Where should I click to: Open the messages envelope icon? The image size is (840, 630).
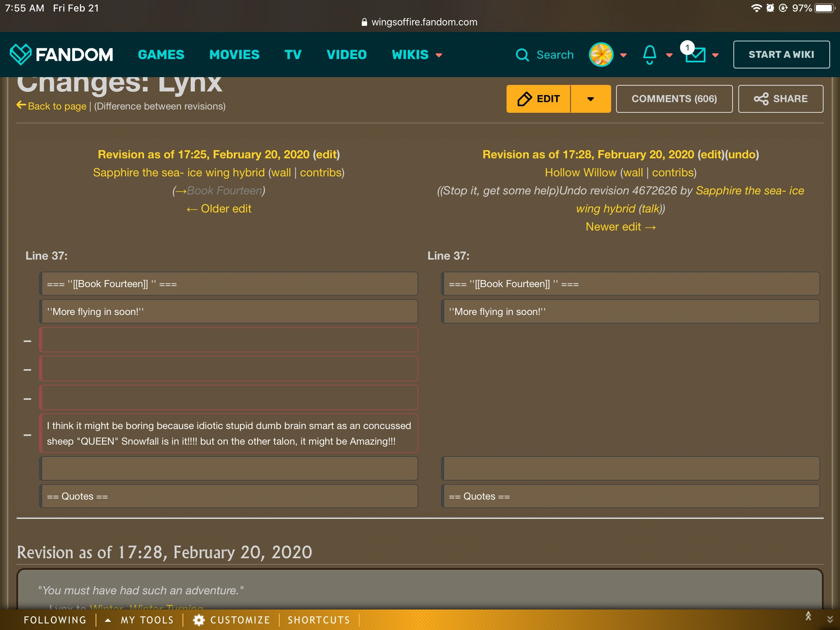pos(695,55)
